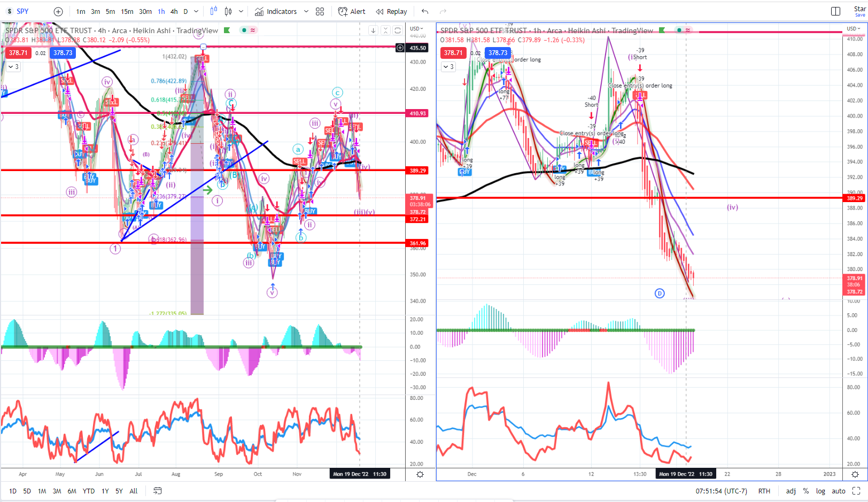This screenshot has height=502, width=868.
Task: Open USD currency dropdown on left chart
Action: coord(416,28)
